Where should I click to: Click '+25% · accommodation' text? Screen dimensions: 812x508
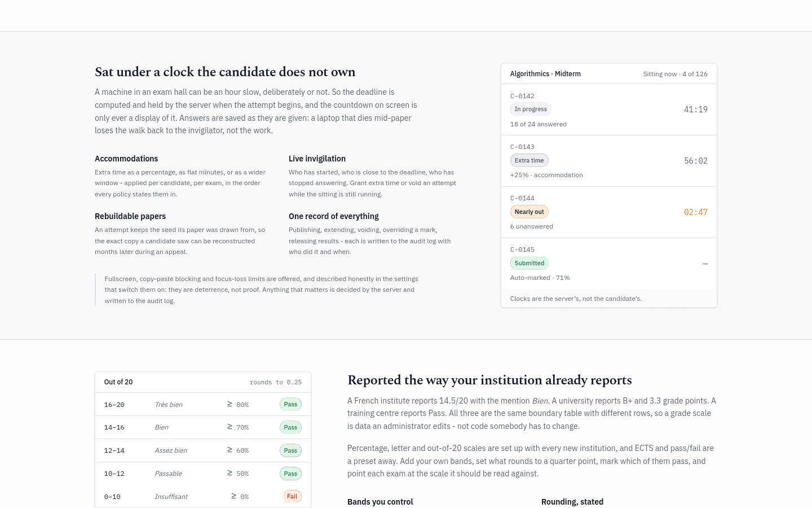click(546, 175)
